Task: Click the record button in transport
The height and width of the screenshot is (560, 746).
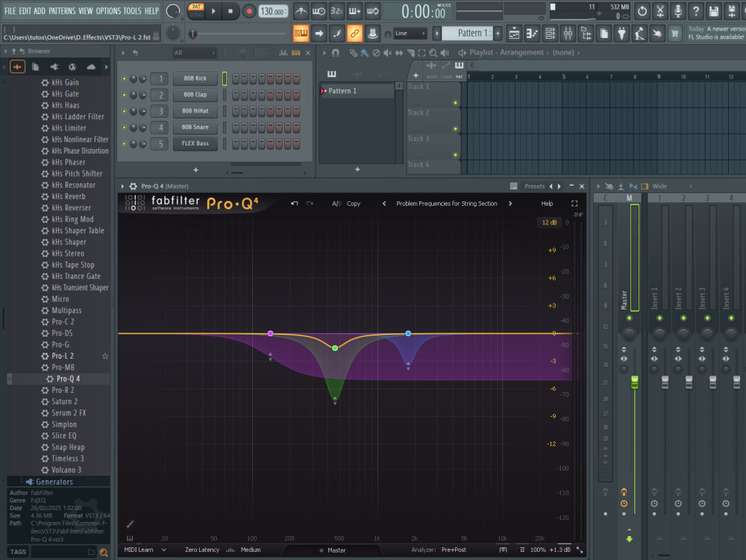Action: (x=249, y=11)
